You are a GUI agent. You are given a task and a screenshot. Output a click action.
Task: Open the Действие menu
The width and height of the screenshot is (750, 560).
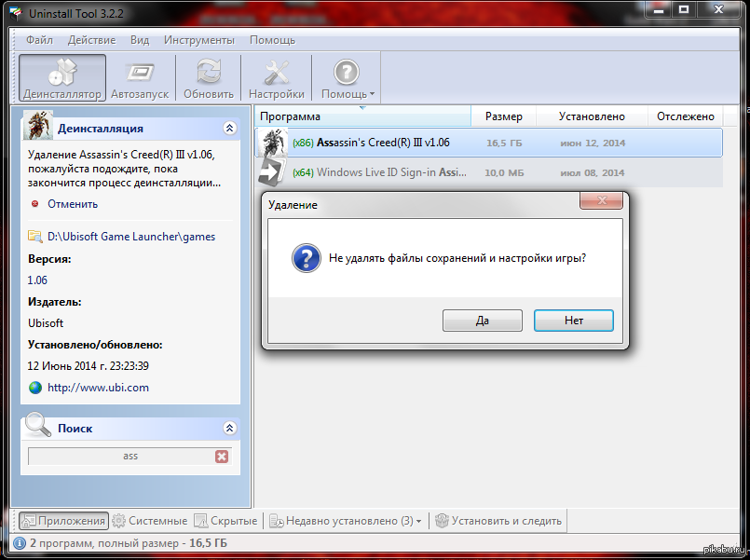tap(91, 40)
